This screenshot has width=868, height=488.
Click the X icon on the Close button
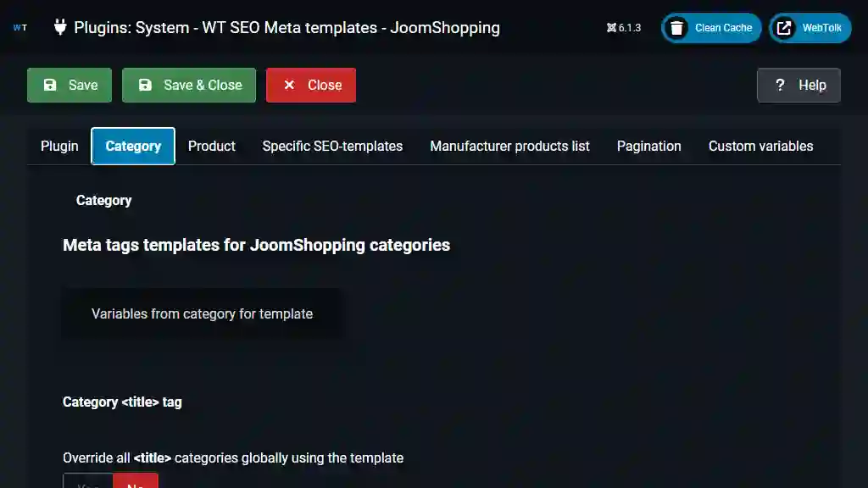coord(289,85)
